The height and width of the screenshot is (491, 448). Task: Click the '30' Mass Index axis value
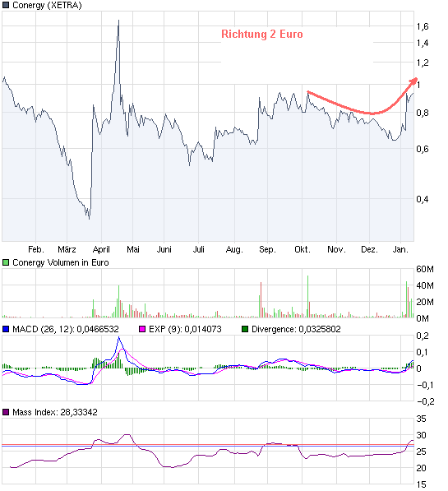[422, 435]
